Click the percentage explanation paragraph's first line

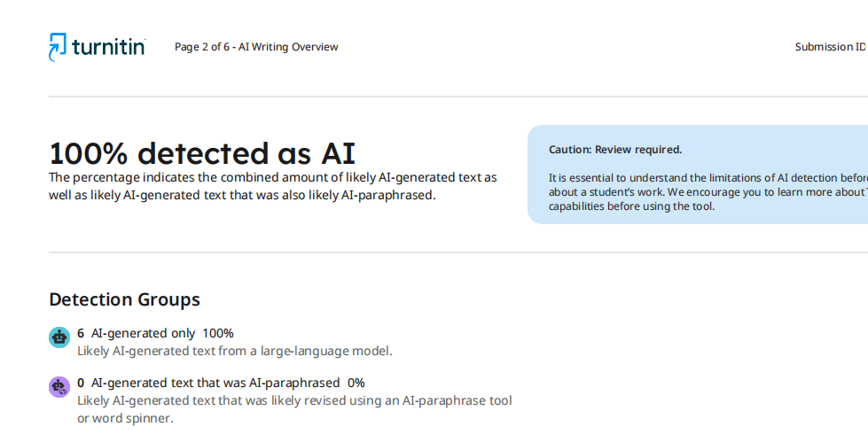coord(272,177)
